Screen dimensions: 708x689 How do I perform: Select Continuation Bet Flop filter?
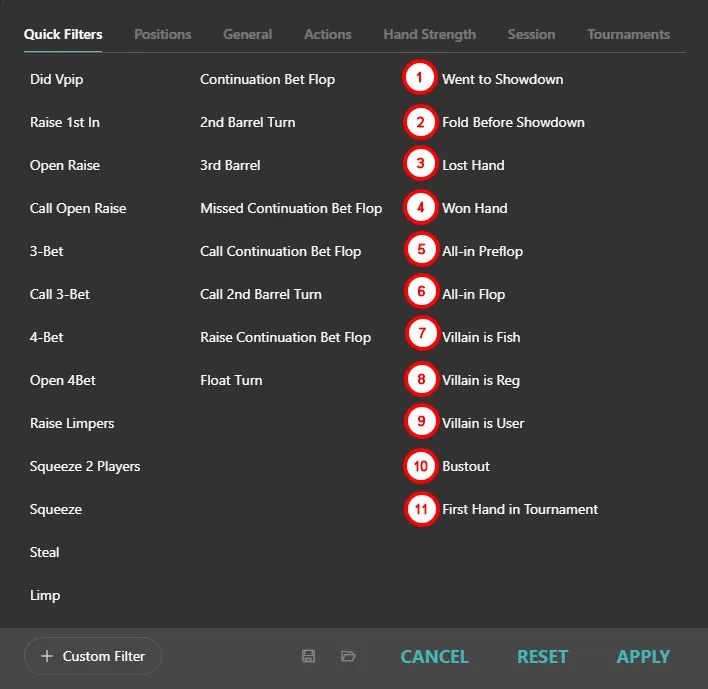click(x=267, y=79)
